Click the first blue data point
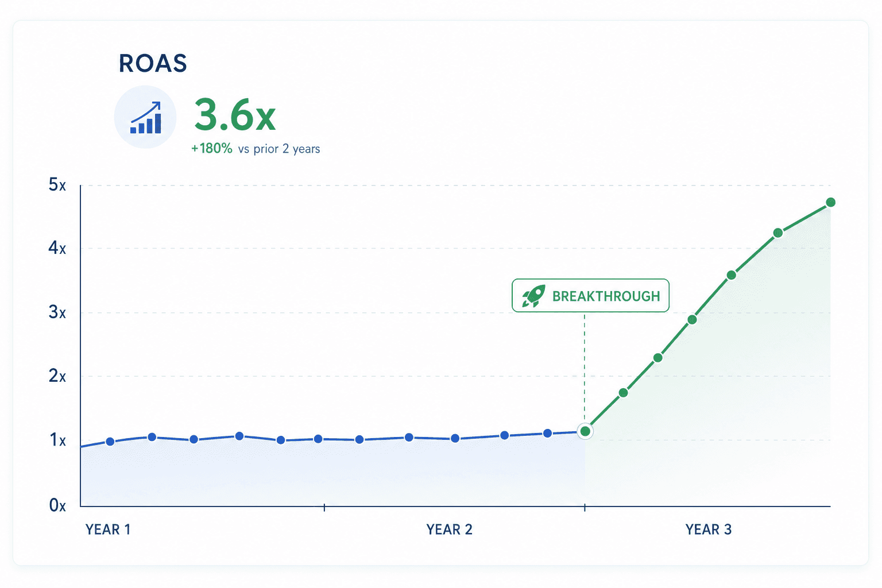 (x=110, y=442)
